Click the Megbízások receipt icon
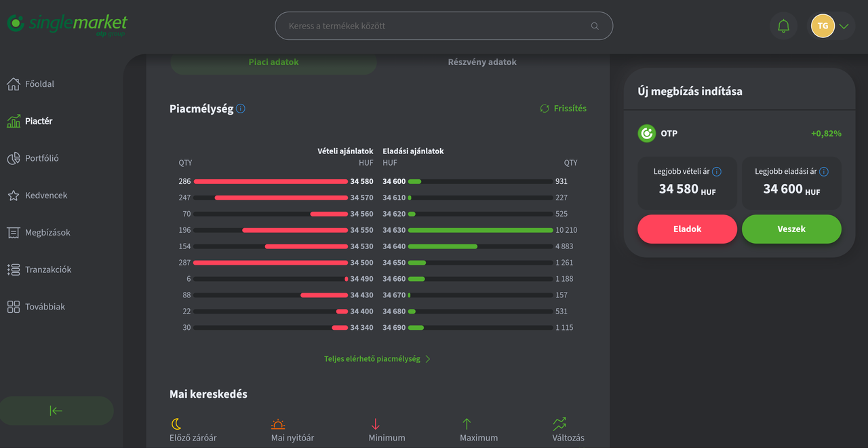This screenshot has height=448, width=868. pos(14,233)
